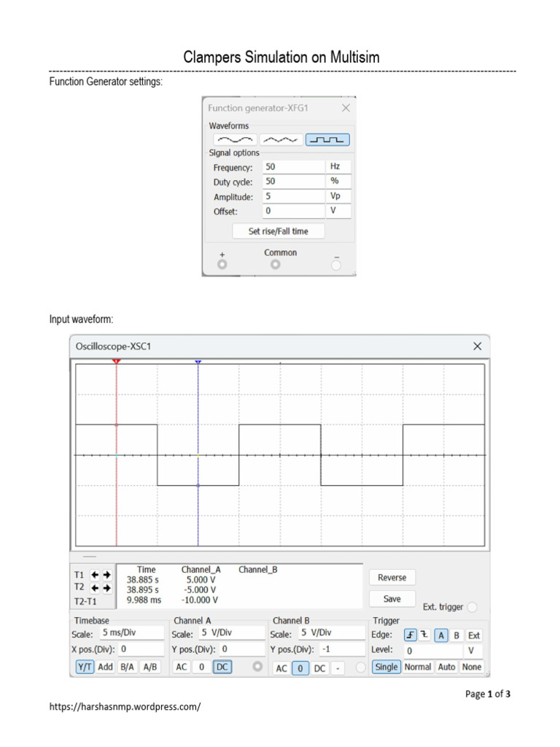Select None trigger mode
The image size is (560, 747).
point(472,667)
